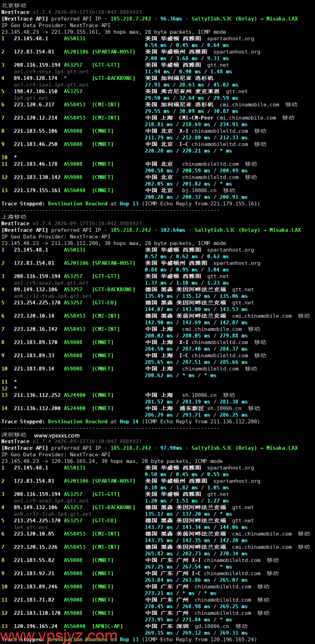This screenshot has height=644, width=315.
Task: Click the bj.10086.cn hostname
Action: pos(199,191)
